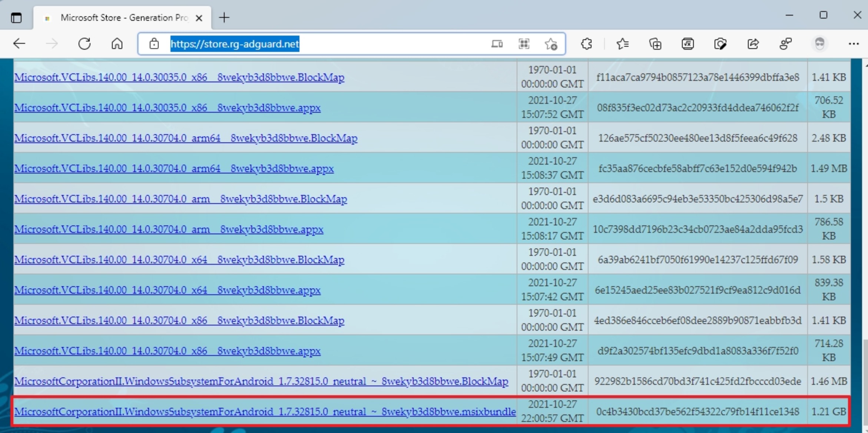Image resolution: width=868 pixels, height=433 pixels.
Task: Click hash 922982b1586cd70bd3f741c425fd2fbcccd03ede
Action: 698,381
